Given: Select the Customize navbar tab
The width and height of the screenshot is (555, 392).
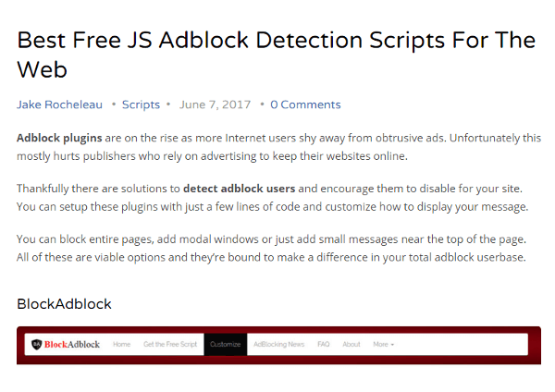Looking at the screenshot, I should pos(225,344).
